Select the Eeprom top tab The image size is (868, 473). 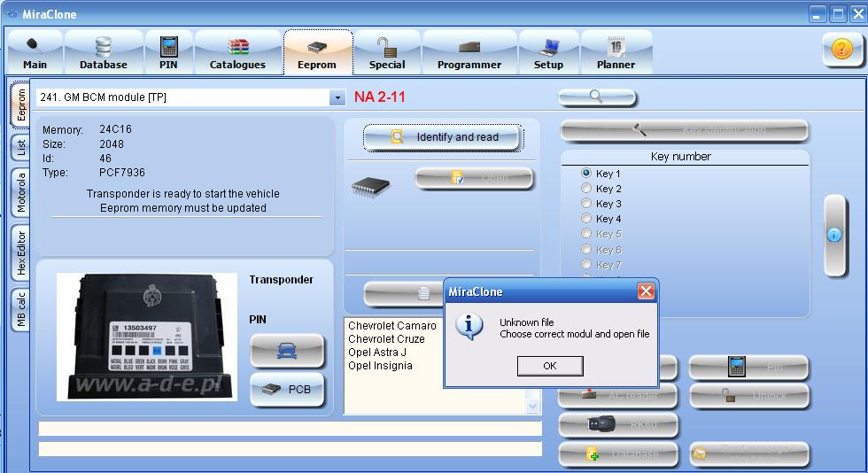(x=317, y=54)
